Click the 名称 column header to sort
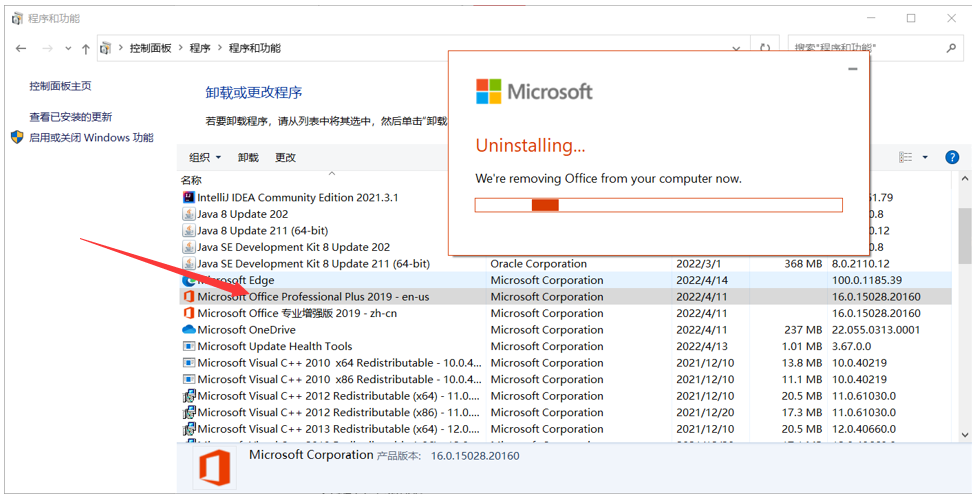Screen dimensions: 972x495 tap(191, 180)
